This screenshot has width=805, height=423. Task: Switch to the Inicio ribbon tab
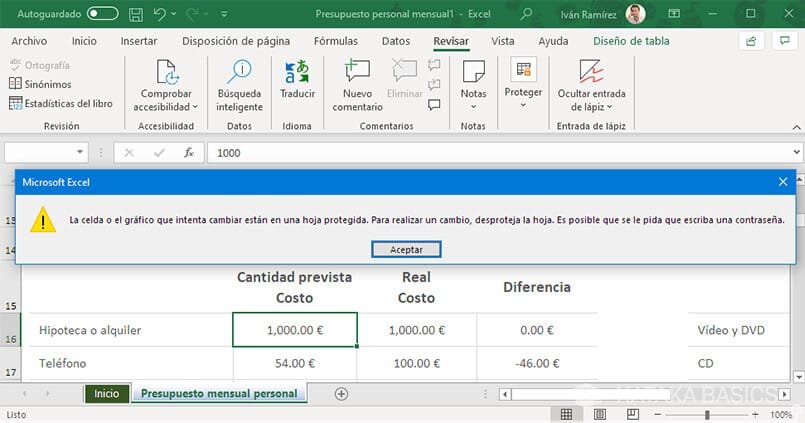(x=84, y=41)
